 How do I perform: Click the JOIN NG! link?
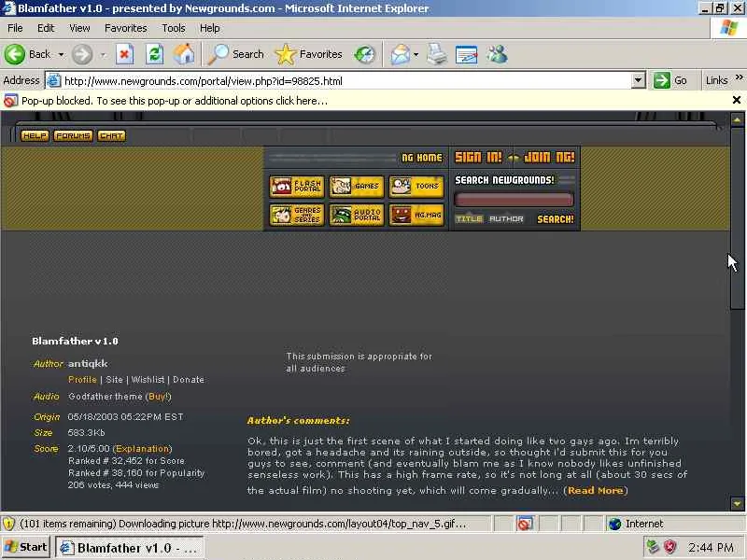coord(549,157)
